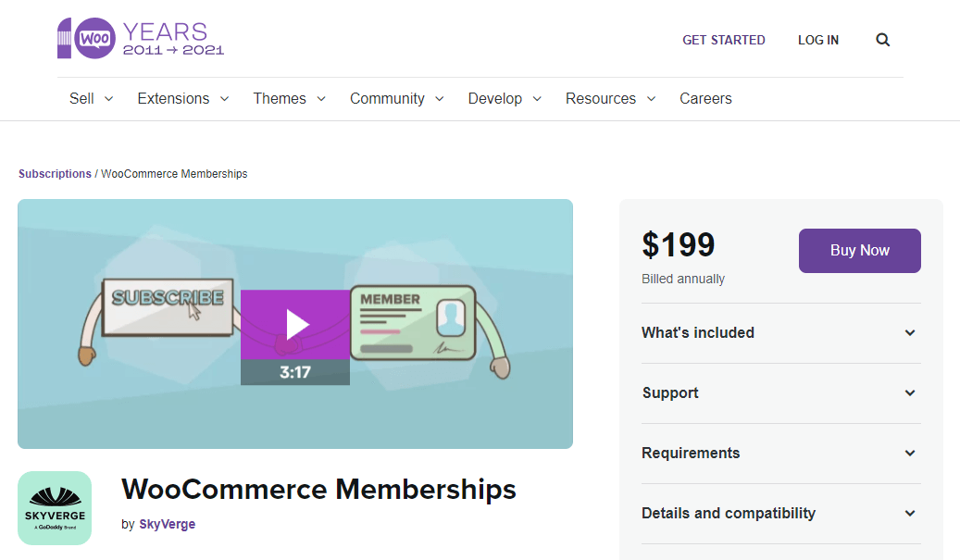Image resolution: width=960 pixels, height=560 pixels.
Task: Play the WooCommerce Memberships video
Action: pyautogui.click(x=295, y=325)
